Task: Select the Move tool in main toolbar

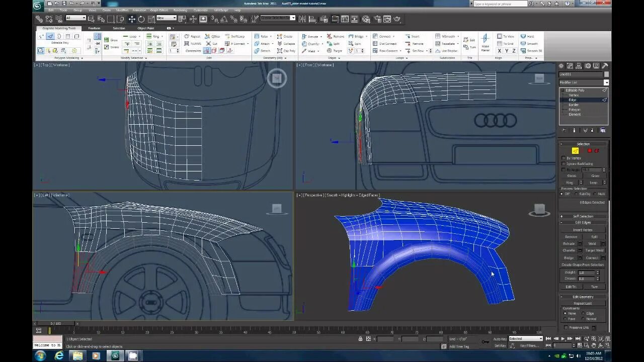Action: tap(132, 19)
